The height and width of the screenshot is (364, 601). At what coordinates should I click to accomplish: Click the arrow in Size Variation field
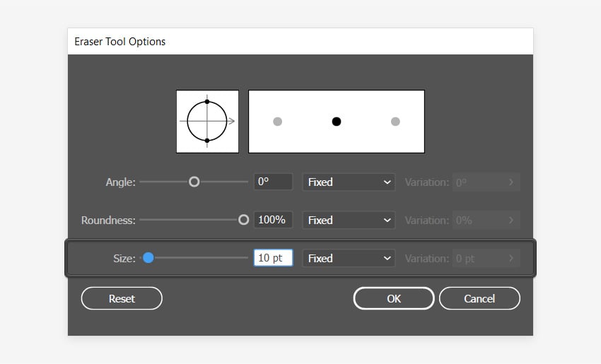pyautogui.click(x=511, y=258)
